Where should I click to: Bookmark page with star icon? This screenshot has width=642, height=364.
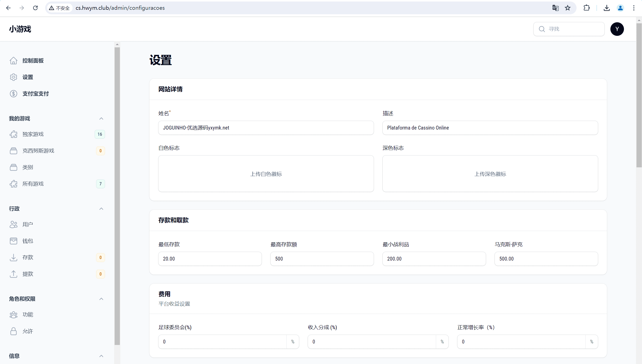[568, 8]
